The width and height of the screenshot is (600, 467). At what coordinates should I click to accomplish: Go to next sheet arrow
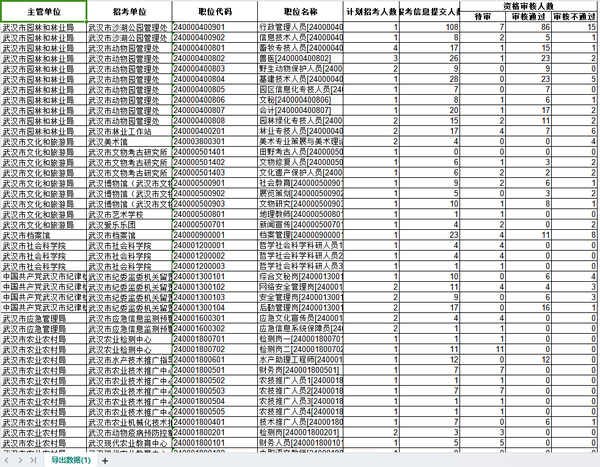20,460
